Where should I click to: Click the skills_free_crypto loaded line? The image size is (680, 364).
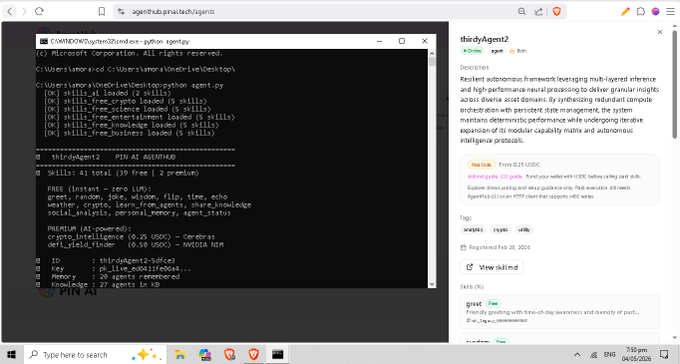pyautogui.click(x=125, y=101)
